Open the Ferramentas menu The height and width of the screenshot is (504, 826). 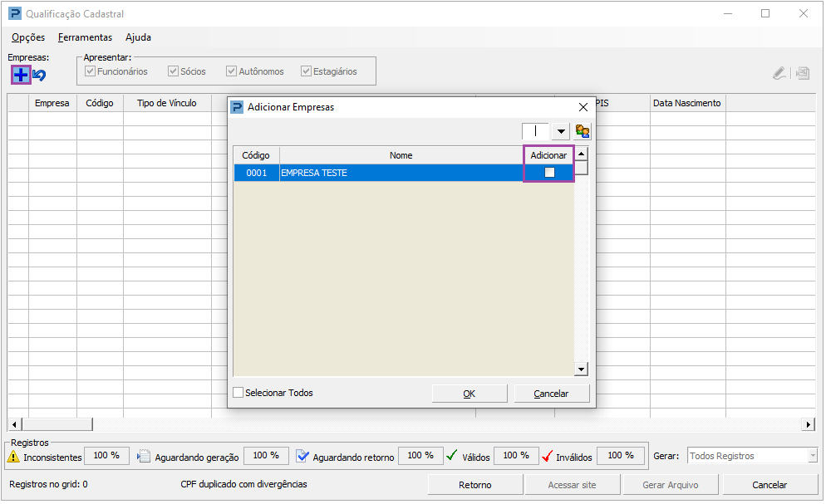(85, 37)
